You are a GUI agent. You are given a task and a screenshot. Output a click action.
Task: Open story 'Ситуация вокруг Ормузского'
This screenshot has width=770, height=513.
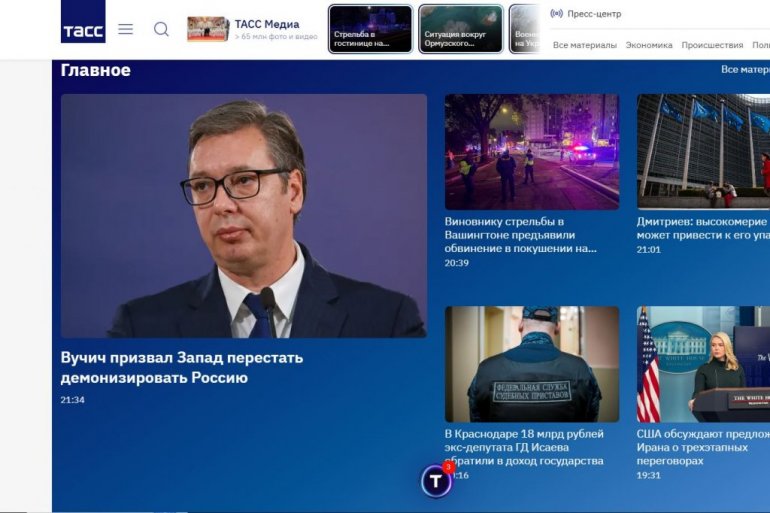click(x=460, y=29)
